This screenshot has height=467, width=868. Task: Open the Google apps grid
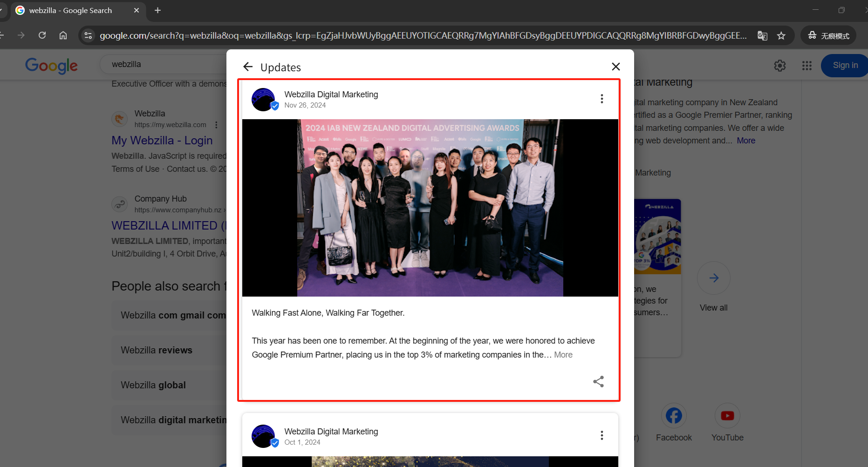(807, 66)
